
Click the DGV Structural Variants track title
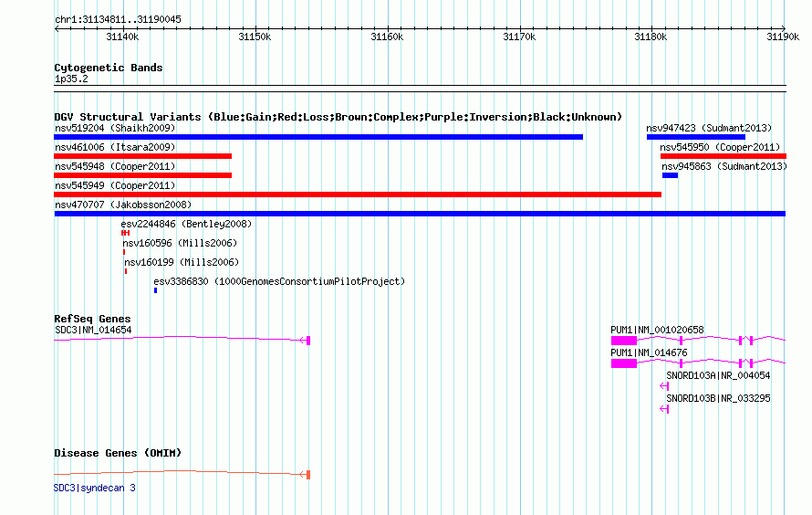pyautogui.click(x=338, y=117)
